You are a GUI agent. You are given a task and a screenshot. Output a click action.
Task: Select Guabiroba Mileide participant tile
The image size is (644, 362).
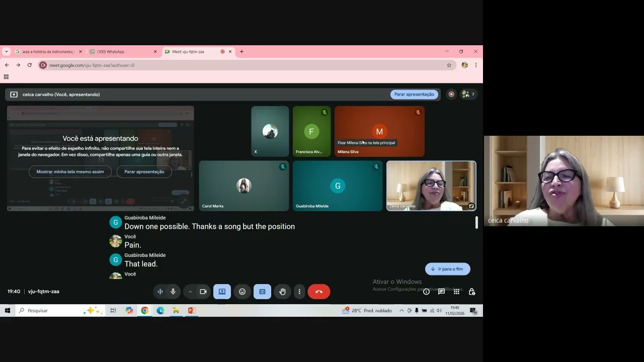pyautogui.click(x=338, y=186)
